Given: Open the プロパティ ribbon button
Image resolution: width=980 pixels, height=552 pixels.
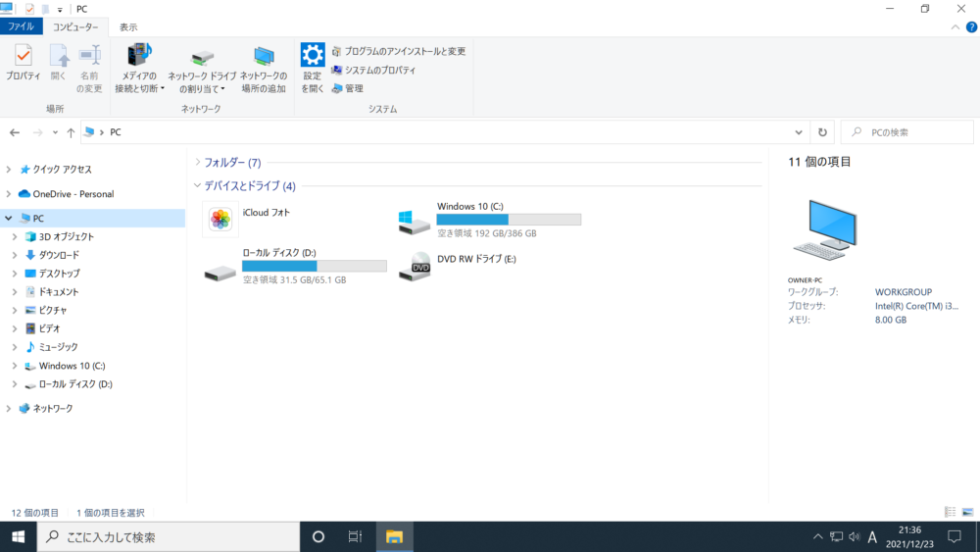Looking at the screenshot, I should tap(24, 63).
